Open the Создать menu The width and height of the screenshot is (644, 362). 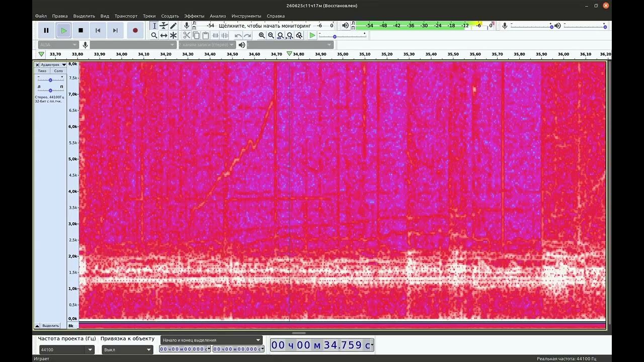point(170,16)
